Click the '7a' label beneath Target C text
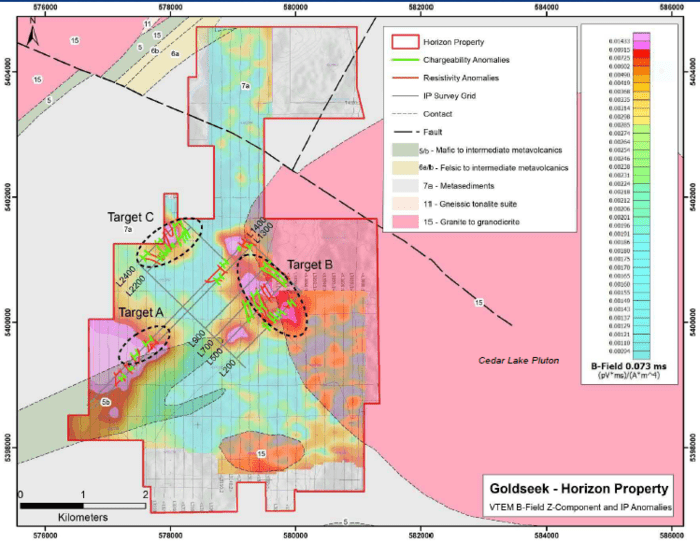Viewport: 700px width, 543px height. 128,229
